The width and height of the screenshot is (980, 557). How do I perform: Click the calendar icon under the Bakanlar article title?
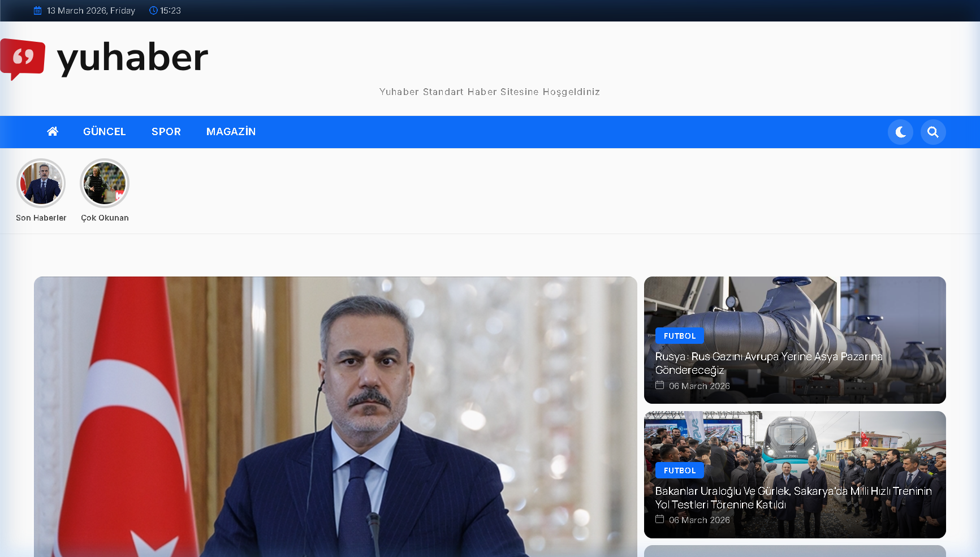point(660,520)
